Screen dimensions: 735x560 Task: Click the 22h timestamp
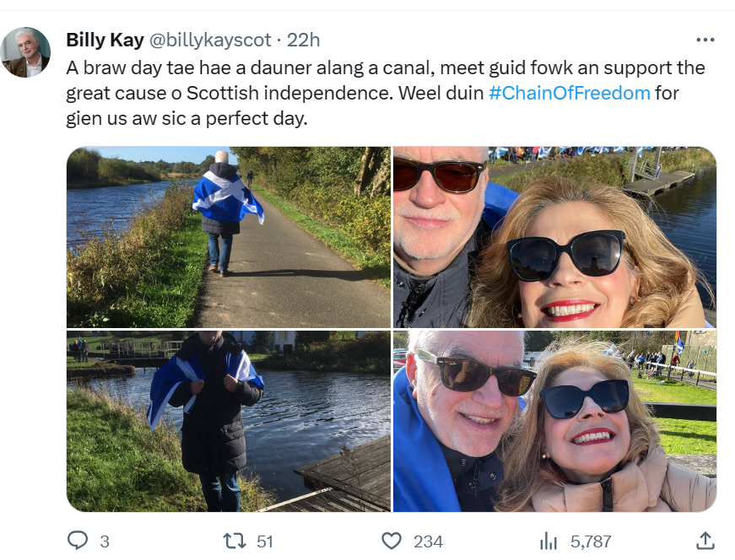(x=303, y=40)
